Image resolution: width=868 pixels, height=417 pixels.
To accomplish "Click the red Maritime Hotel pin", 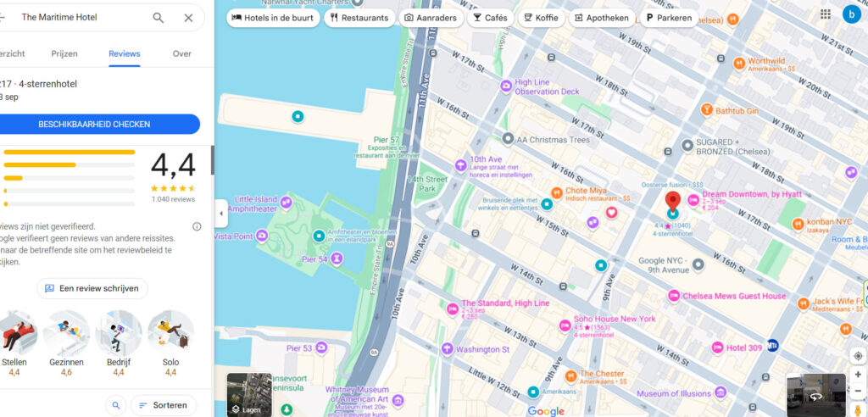I will coord(672,201).
